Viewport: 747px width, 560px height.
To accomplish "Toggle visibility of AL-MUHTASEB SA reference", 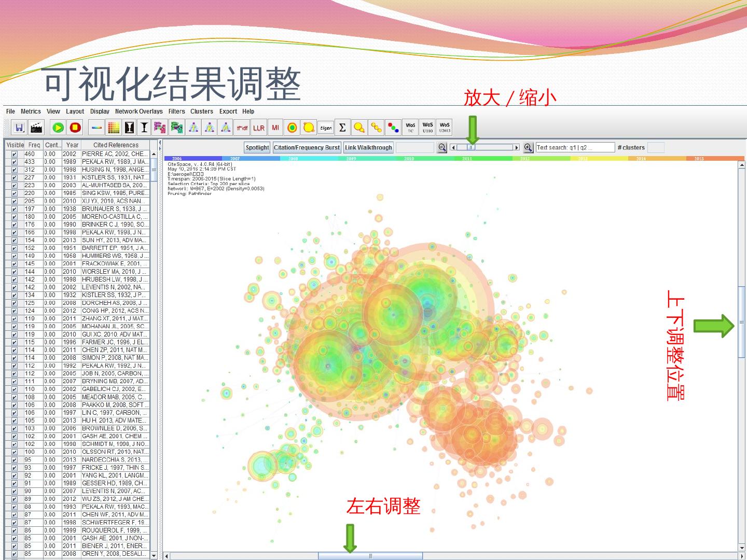I will click(x=15, y=186).
